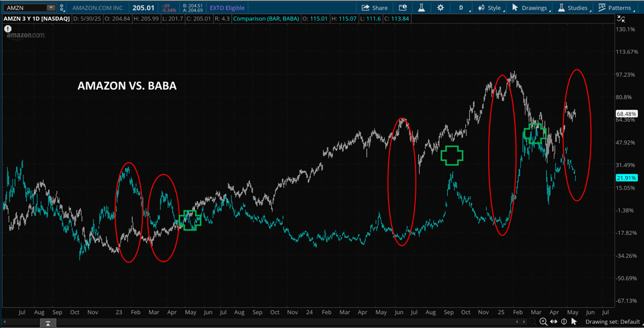Image resolution: width=644 pixels, height=328 pixels.
Task: Click the beaker analyze icon in the toolbar
Action: point(422,8)
